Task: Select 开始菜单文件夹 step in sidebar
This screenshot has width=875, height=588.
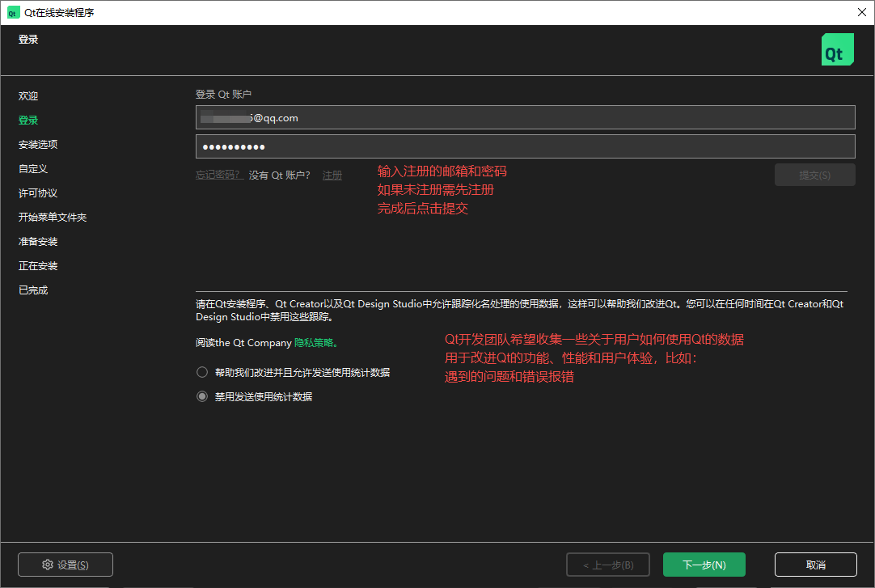Action: pyautogui.click(x=53, y=217)
